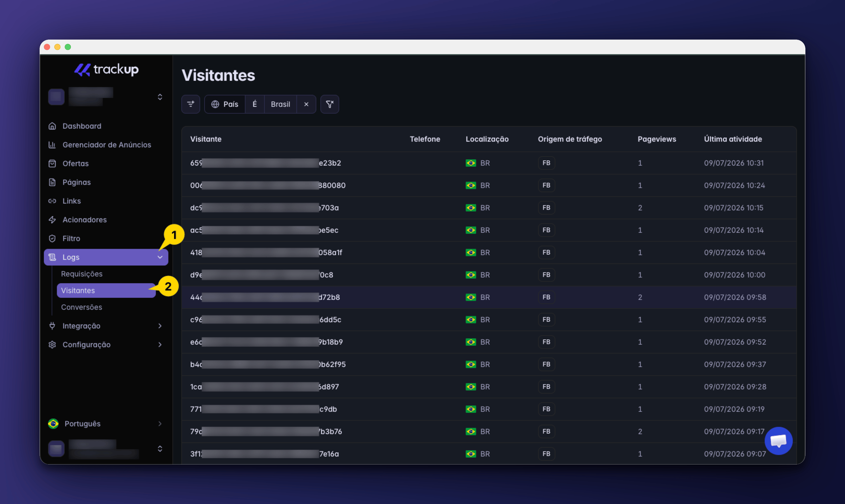Viewport: 845px width, 504px height.
Task: Open visitor row ending 880080
Action: pos(489,185)
